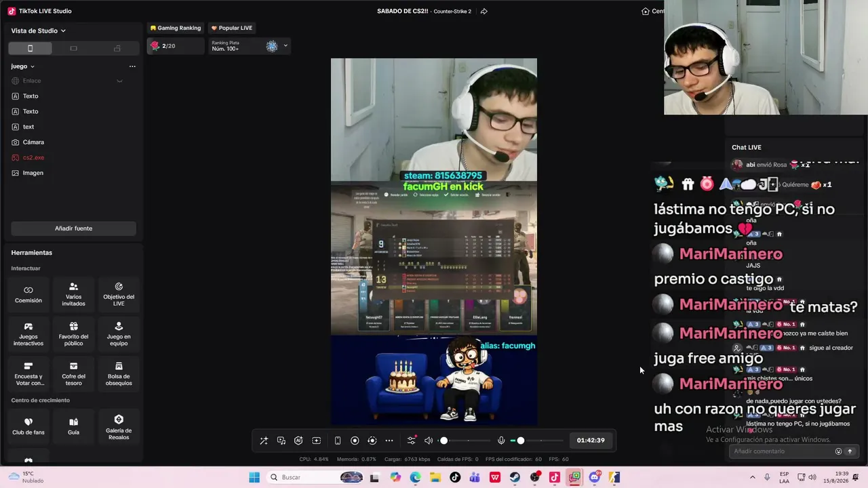Open the Guía tool
This screenshot has height=488, width=868.
pos(73,426)
